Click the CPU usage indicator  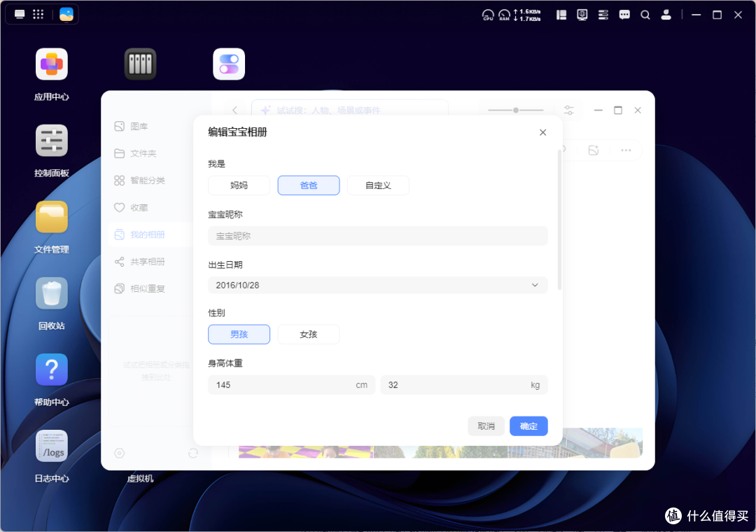[x=488, y=15]
